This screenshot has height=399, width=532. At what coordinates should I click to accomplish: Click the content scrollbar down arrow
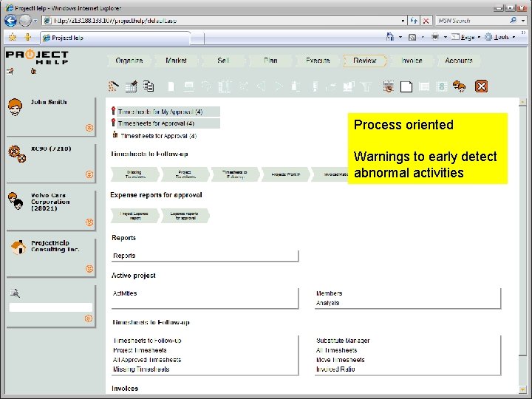[x=522, y=389]
